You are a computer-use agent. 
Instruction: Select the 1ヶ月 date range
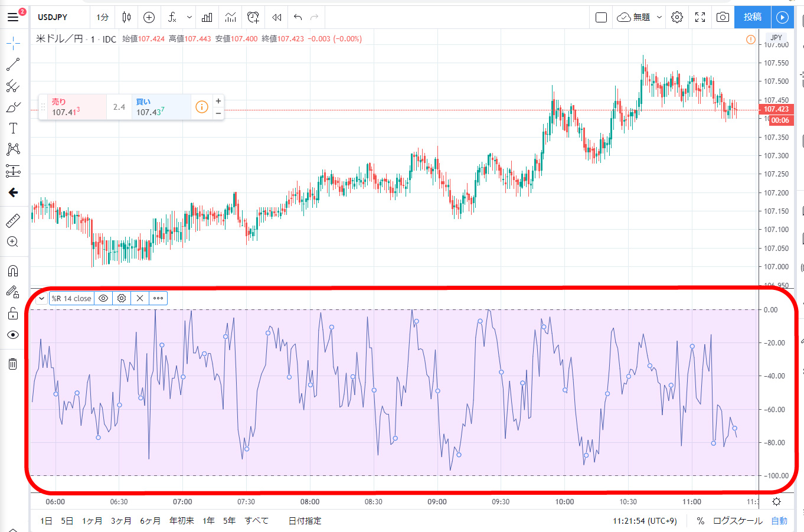click(x=92, y=521)
